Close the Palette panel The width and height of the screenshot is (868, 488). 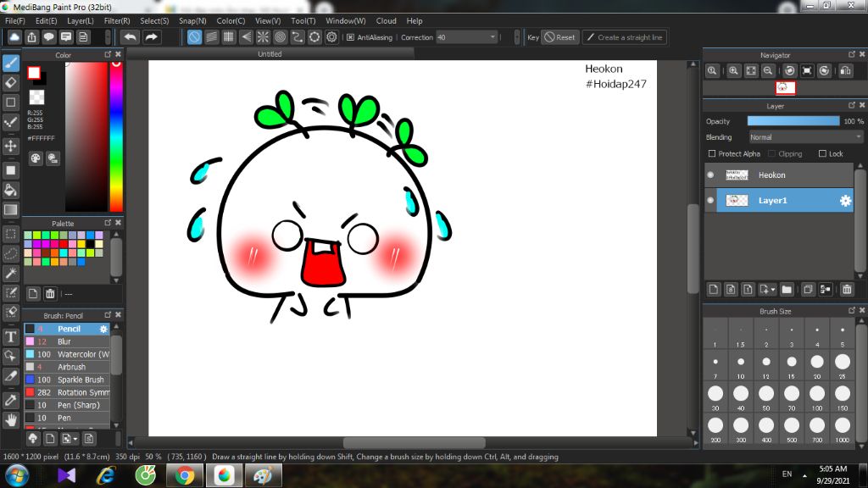[x=118, y=223]
